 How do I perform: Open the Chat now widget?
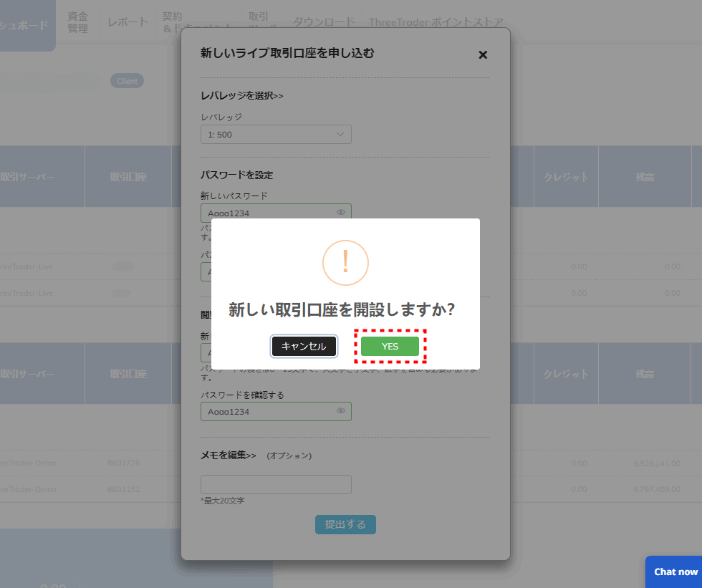coord(675,572)
